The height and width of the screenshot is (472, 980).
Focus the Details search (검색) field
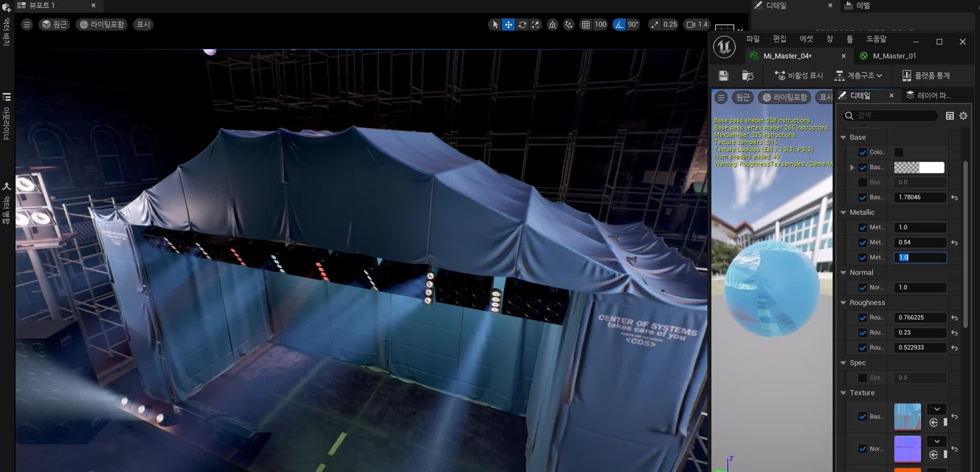click(890, 115)
